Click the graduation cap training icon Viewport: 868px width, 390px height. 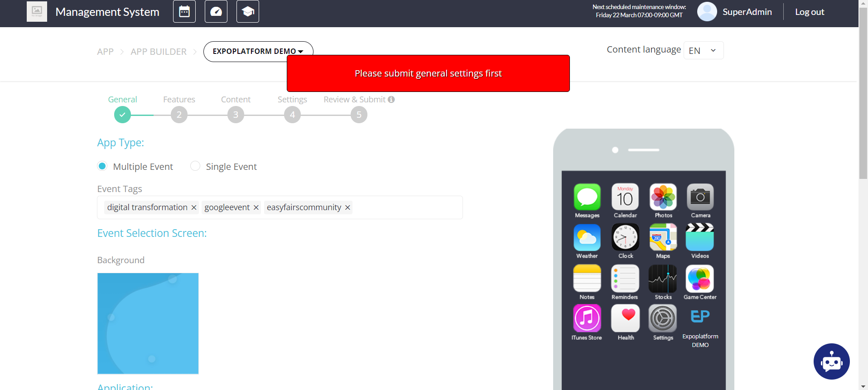pos(248,12)
